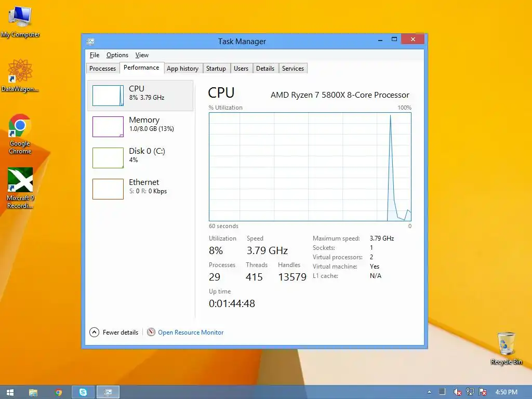Switch to the Services tab
This screenshot has width=532, height=399.
point(293,68)
